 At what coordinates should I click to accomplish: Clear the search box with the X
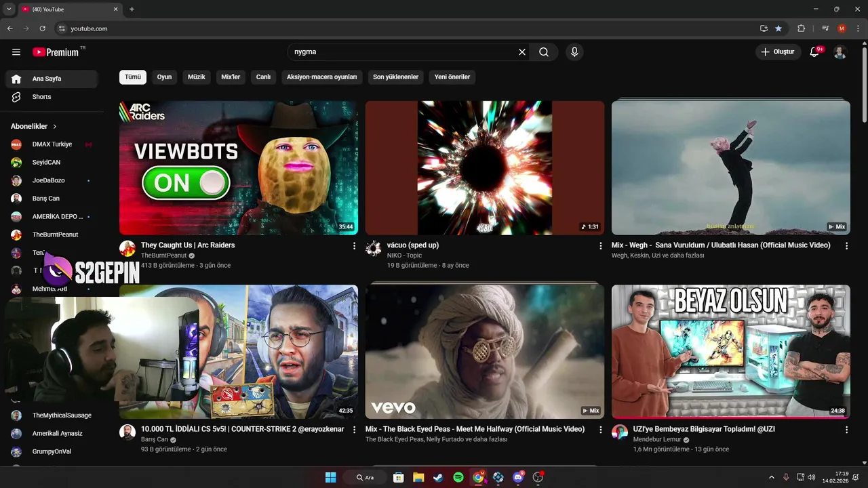click(522, 52)
